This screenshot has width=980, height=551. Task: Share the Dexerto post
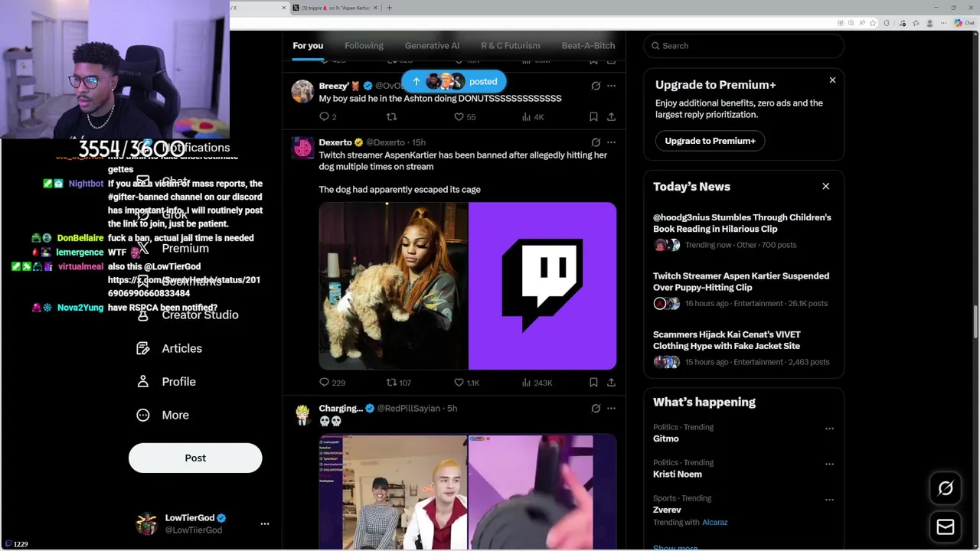point(611,383)
